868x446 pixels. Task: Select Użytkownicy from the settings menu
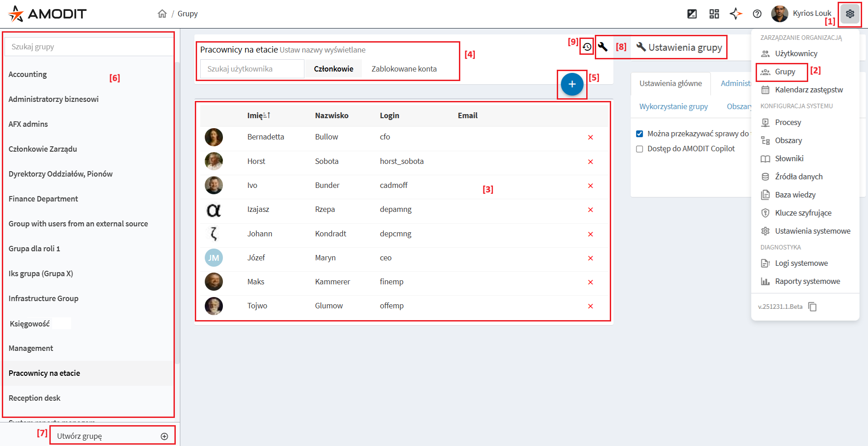pyautogui.click(x=796, y=53)
